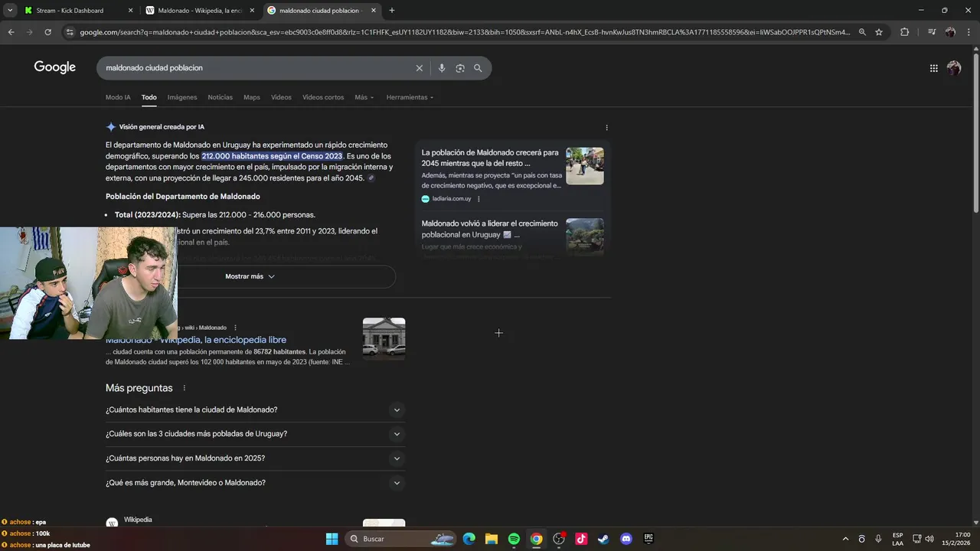
Task: Expand ¿Cuántas personas hay en Maldonado en 2025?
Action: (256, 458)
